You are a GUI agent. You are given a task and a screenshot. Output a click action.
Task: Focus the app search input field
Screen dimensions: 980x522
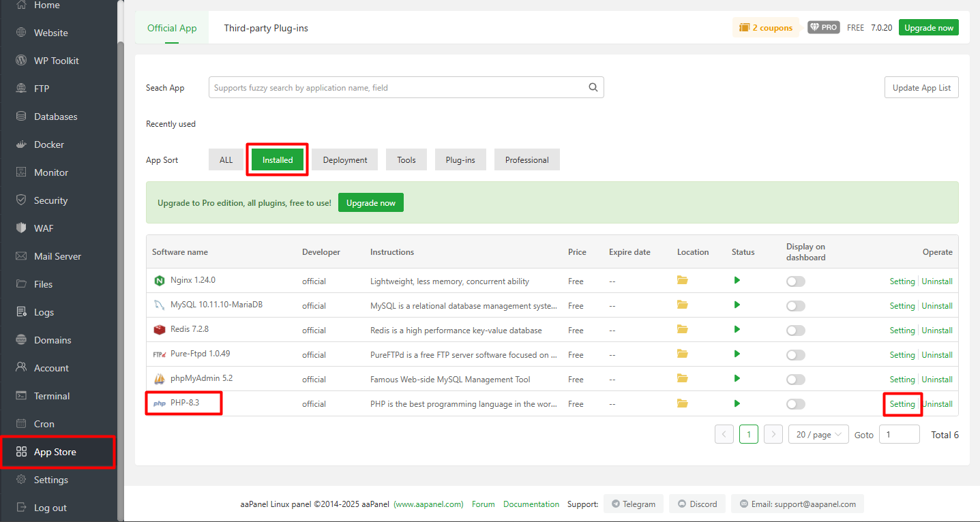tap(406, 87)
